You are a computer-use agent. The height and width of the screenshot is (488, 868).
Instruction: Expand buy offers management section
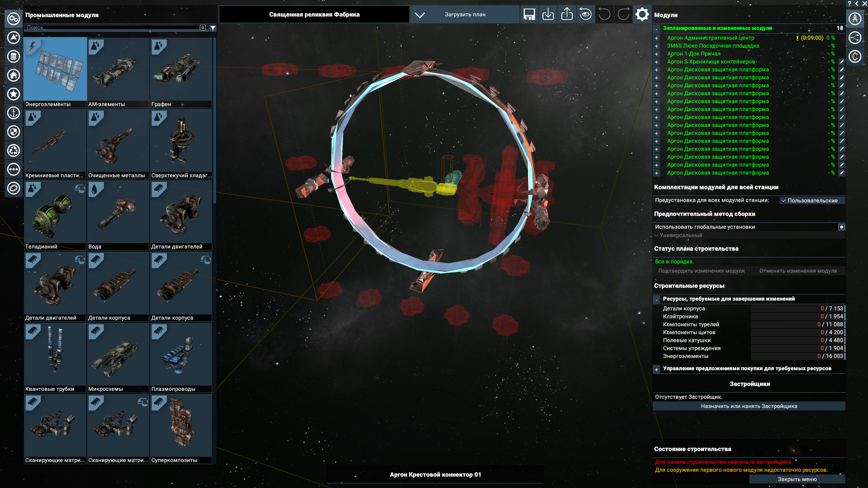pos(656,369)
